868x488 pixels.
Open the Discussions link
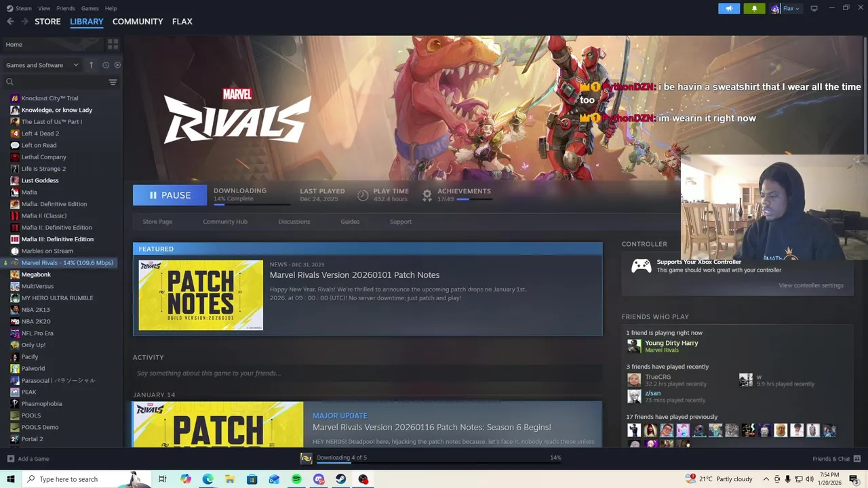tap(294, 222)
